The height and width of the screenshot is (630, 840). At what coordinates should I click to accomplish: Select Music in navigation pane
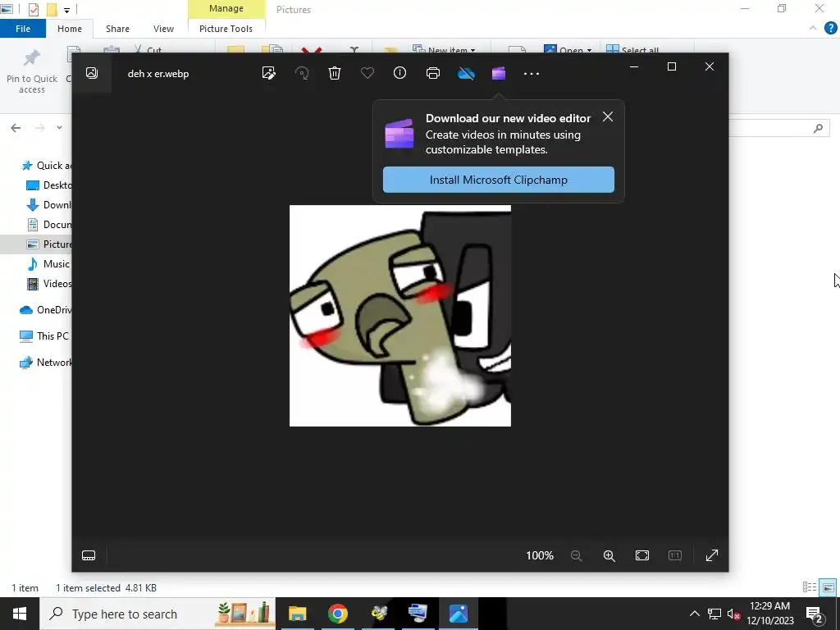48,264
